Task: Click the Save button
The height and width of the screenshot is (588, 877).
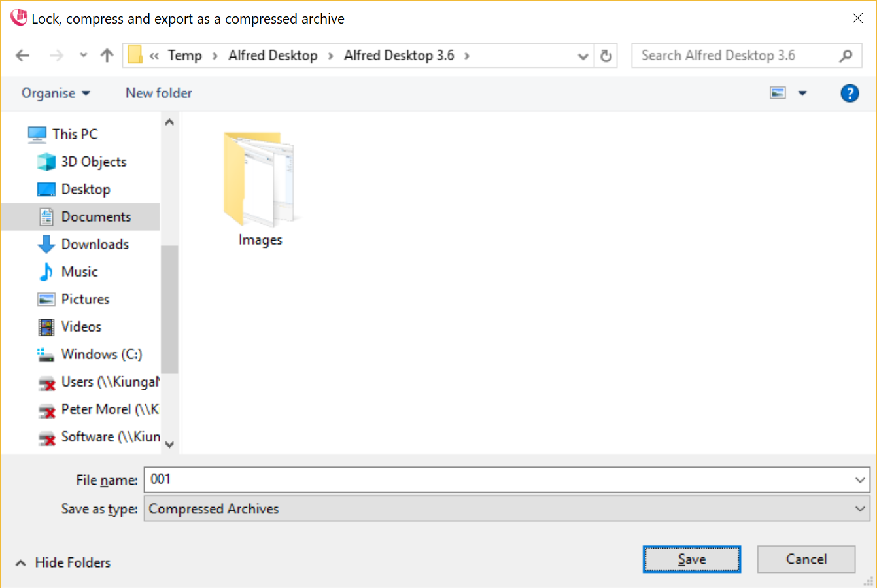Action: coord(691,559)
